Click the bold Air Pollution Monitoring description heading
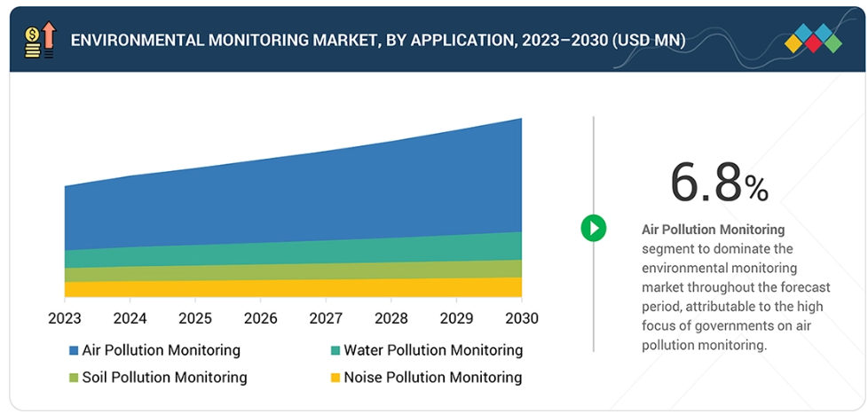 (x=713, y=230)
